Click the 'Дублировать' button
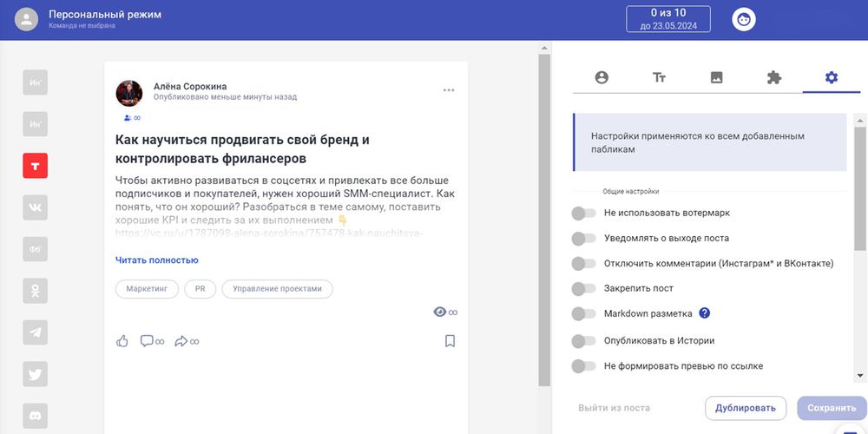The image size is (868, 434). pos(745,408)
